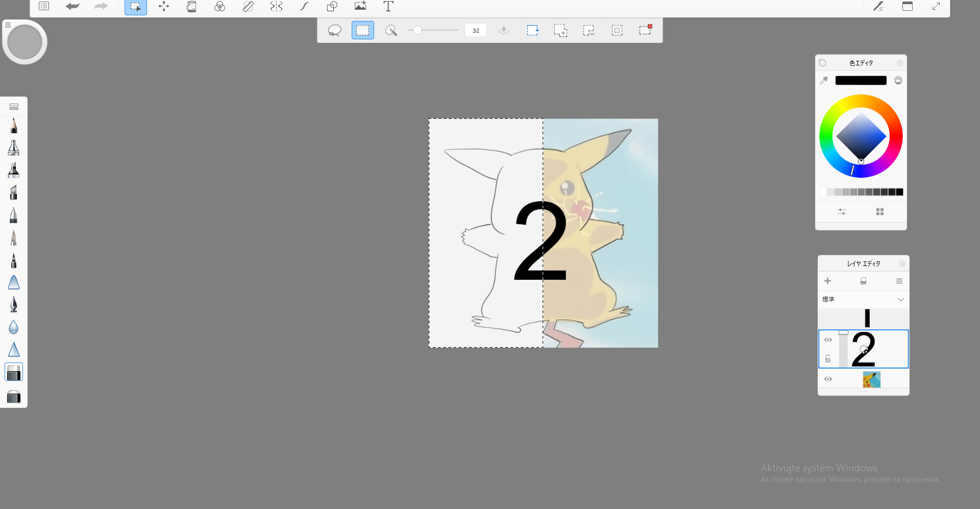Choose the Flood Fill bucket tool

191,6
